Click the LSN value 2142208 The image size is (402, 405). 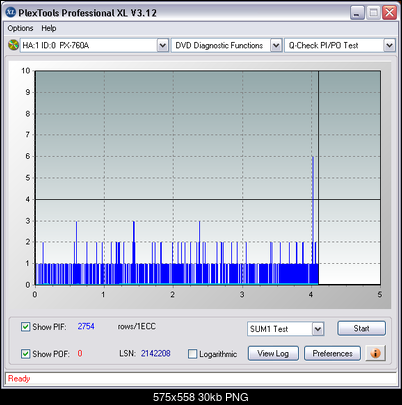point(155,353)
